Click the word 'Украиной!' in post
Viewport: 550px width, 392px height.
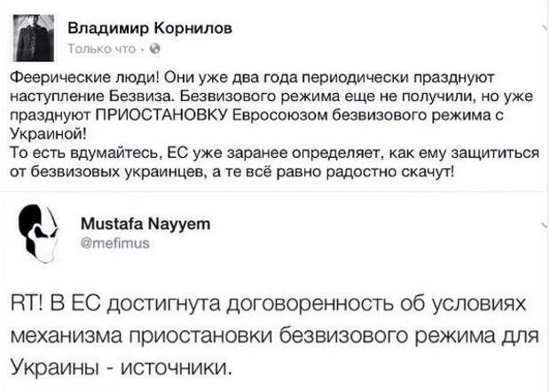tap(48, 134)
